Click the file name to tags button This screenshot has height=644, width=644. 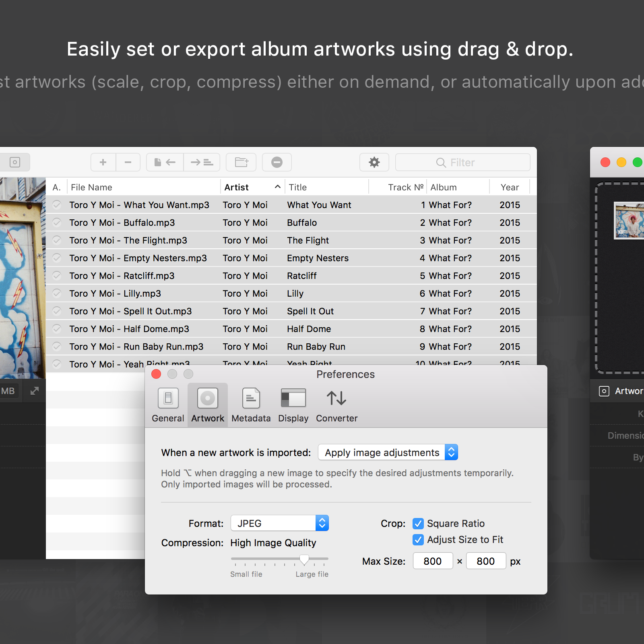pyautogui.click(x=165, y=162)
